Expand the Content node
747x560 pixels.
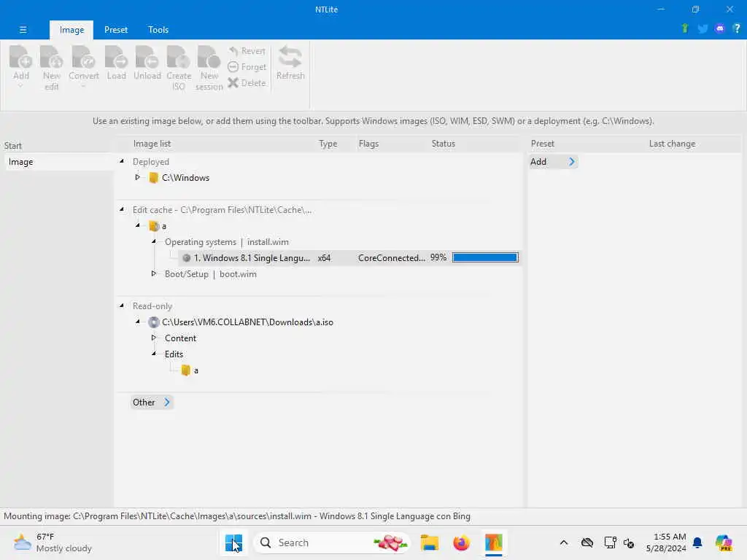click(154, 338)
